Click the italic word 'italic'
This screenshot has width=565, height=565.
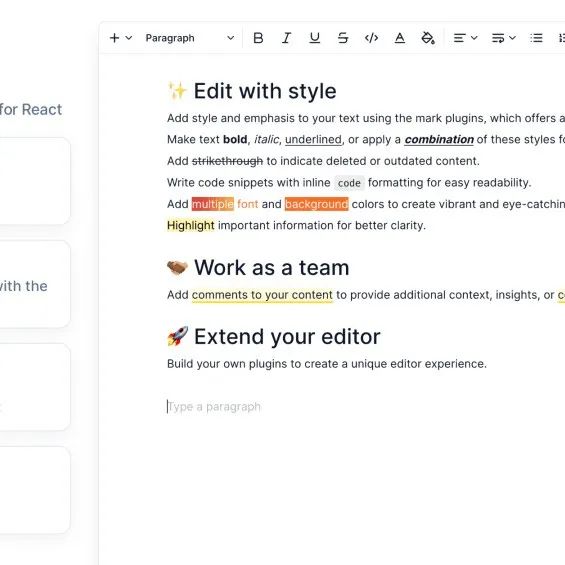(266, 139)
